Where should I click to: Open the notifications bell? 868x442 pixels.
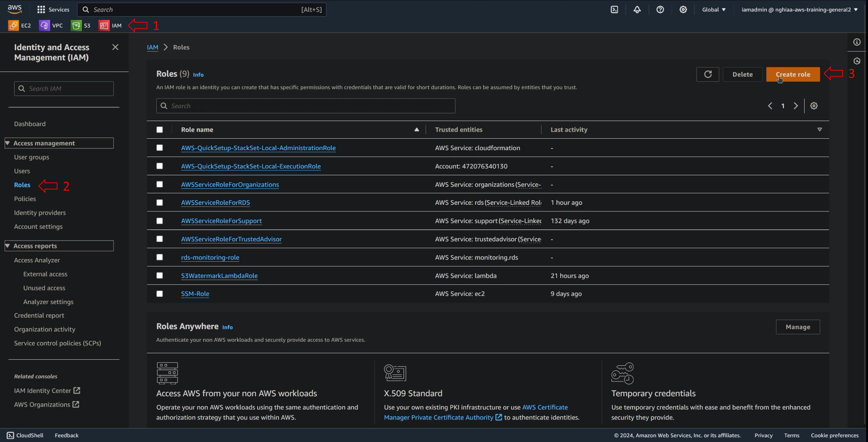pos(637,10)
